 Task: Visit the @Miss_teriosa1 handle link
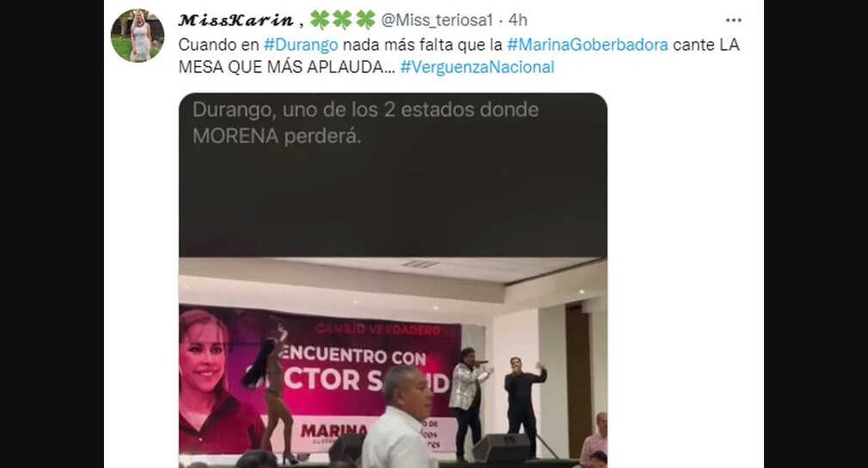click(x=437, y=21)
